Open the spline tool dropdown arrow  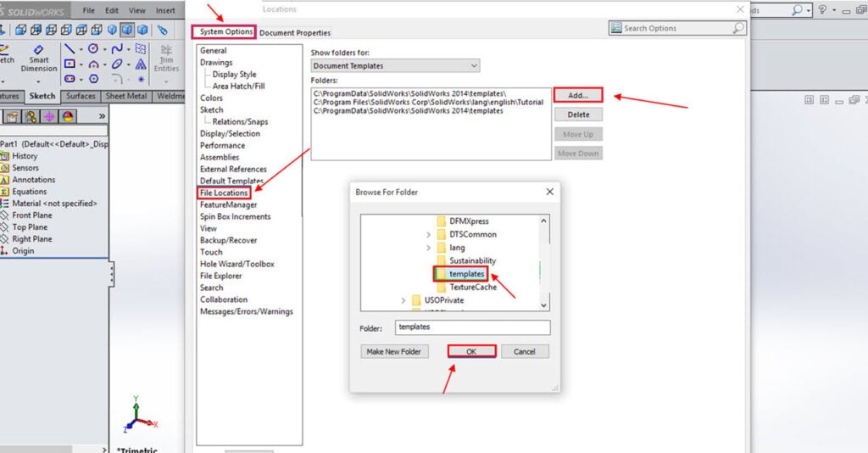click(x=129, y=49)
